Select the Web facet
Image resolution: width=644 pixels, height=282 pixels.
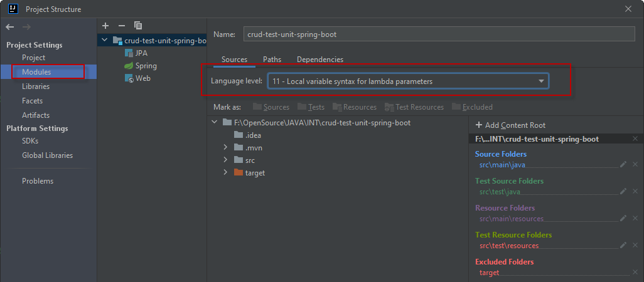coord(137,78)
